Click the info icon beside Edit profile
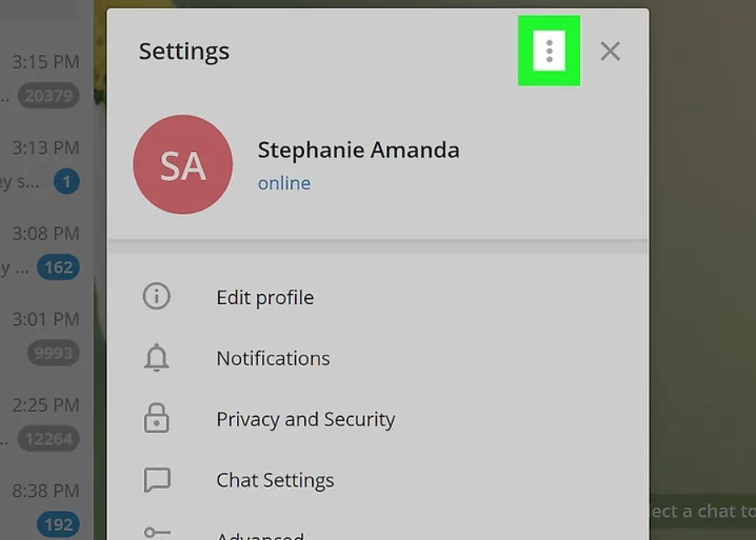The height and width of the screenshot is (540, 756). point(157,297)
